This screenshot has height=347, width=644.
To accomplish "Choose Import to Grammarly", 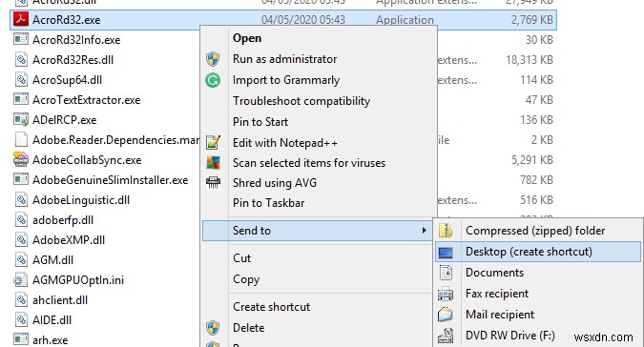I will pyautogui.click(x=286, y=80).
